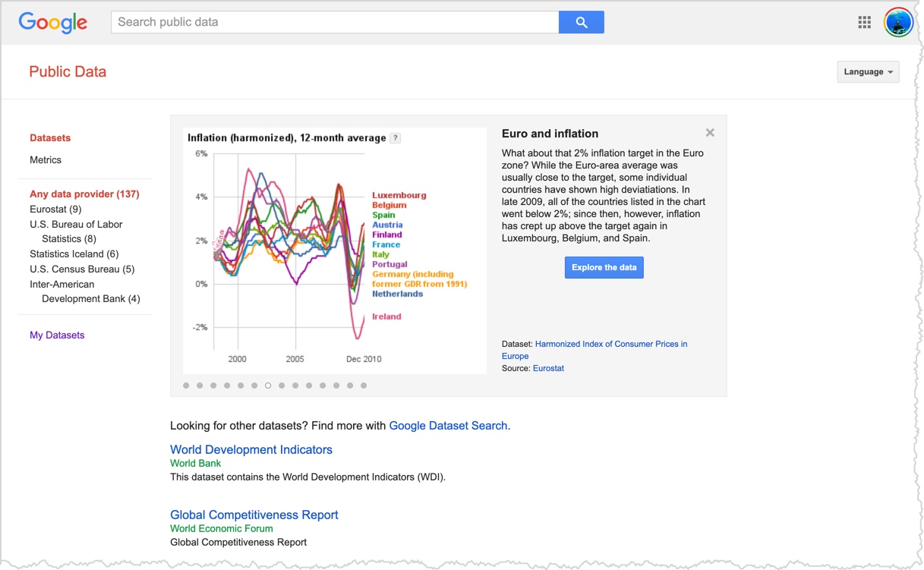Click the chart title help question mark
The height and width of the screenshot is (570, 924).
[x=395, y=138]
